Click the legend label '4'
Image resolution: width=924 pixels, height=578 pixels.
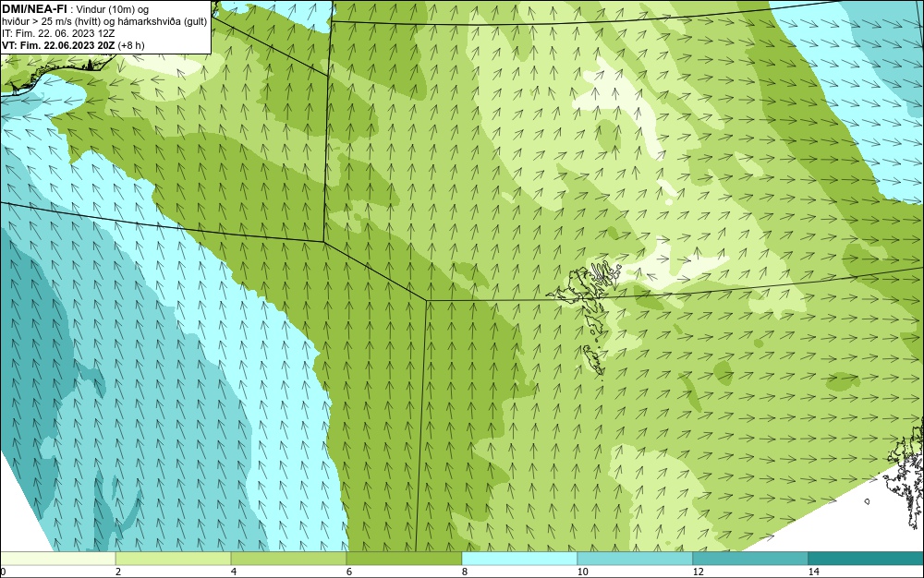[234, 572]
